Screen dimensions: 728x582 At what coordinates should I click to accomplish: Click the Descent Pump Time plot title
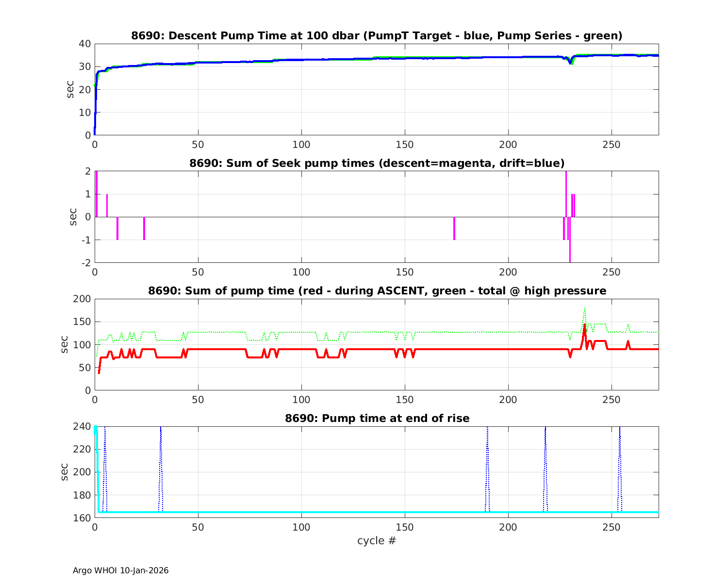coord(377,36)
